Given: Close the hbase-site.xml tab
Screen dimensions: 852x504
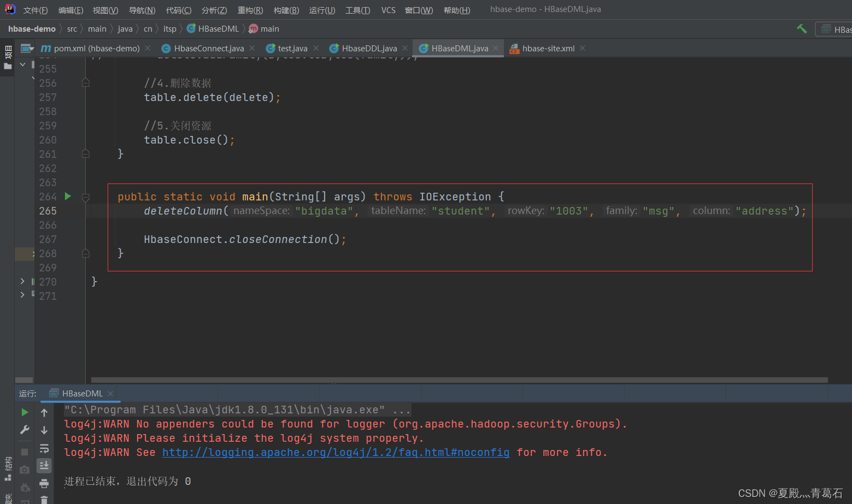Looking at the screenshot, I should coord(583,48).
